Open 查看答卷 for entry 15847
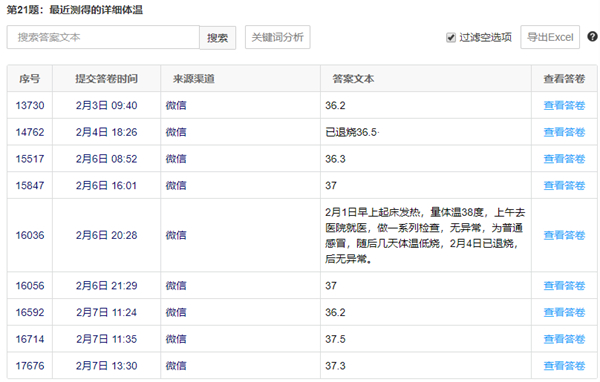600x382 pixels. (564, 186)
